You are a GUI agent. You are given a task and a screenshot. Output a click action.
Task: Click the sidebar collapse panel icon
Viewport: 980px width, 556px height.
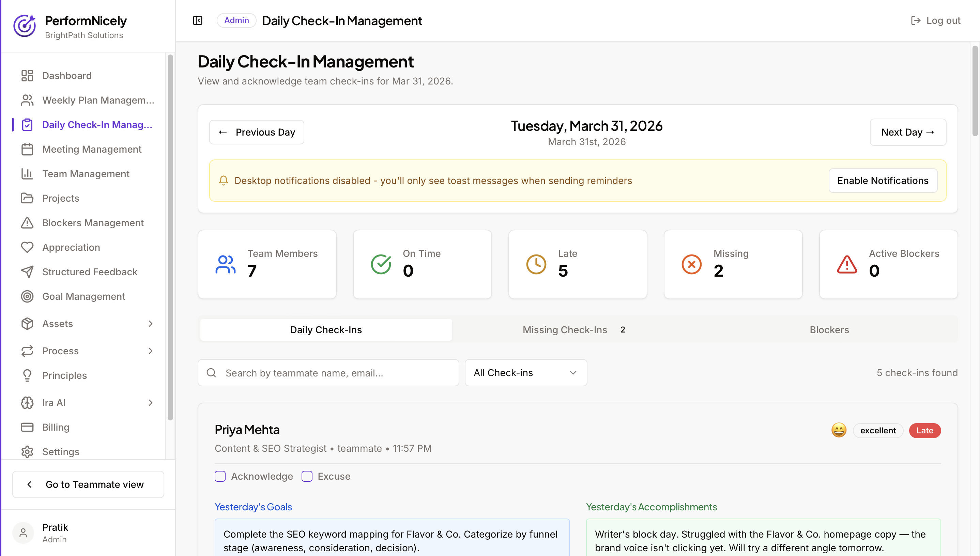point(197,21)
